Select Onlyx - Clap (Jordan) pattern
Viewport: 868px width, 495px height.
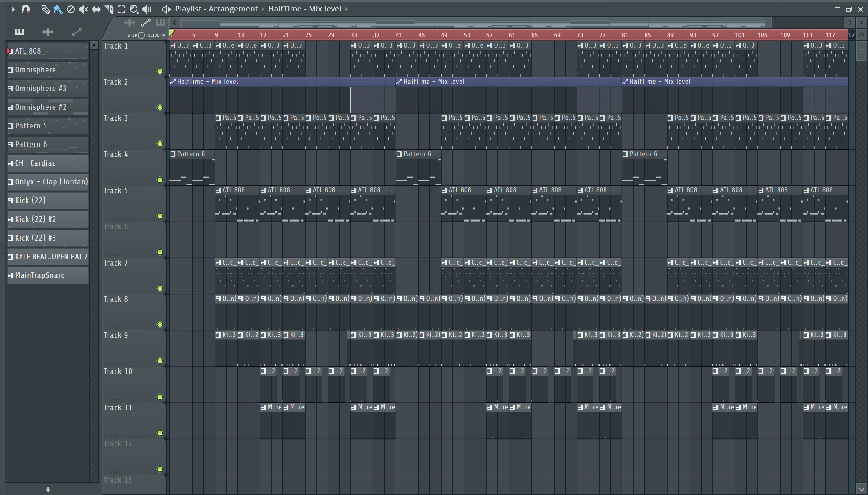tap(48, 182)
